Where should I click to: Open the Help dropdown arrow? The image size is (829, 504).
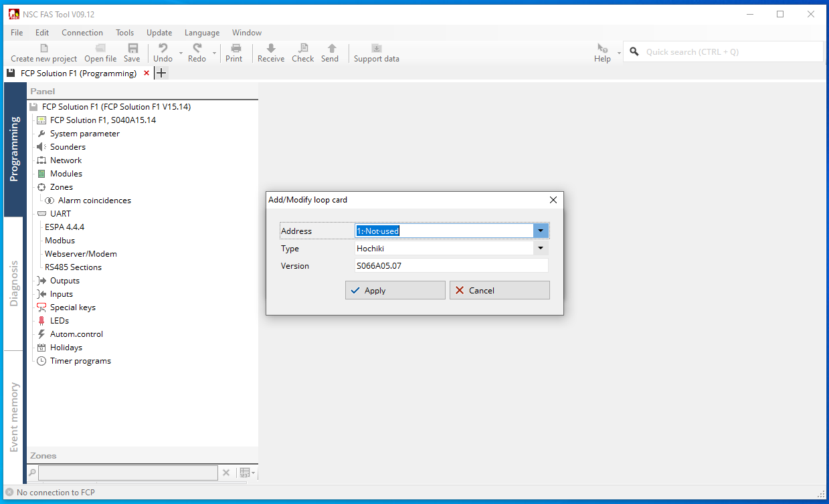[x=619, y=52]
